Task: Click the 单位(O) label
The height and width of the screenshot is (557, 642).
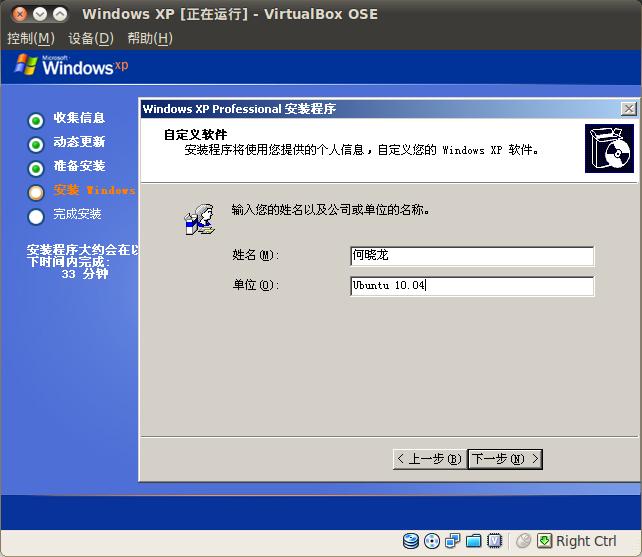Action: pos(255,285)
